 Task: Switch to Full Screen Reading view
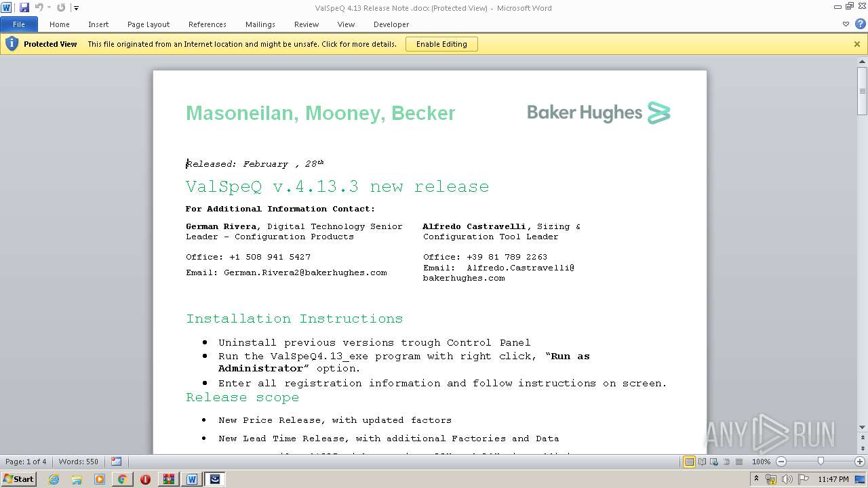click(x=702, y=462)
